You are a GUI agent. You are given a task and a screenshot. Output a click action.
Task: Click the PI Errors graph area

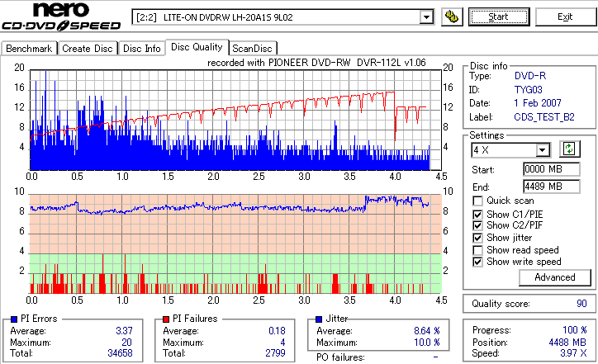pos(235,120)
